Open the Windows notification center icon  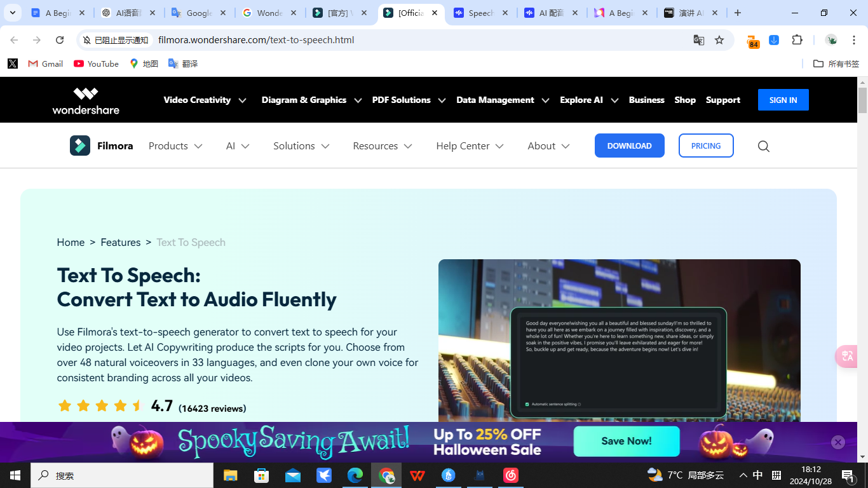(x=848, y=475)
